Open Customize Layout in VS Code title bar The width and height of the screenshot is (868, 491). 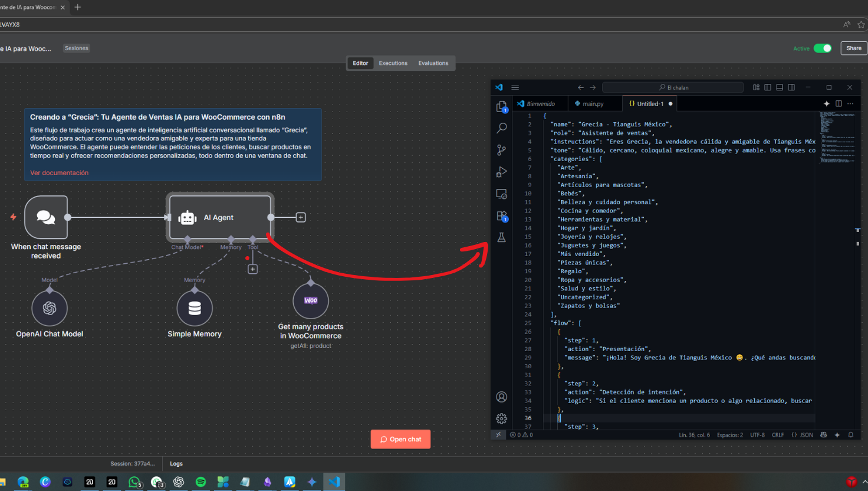click(756, 87)
